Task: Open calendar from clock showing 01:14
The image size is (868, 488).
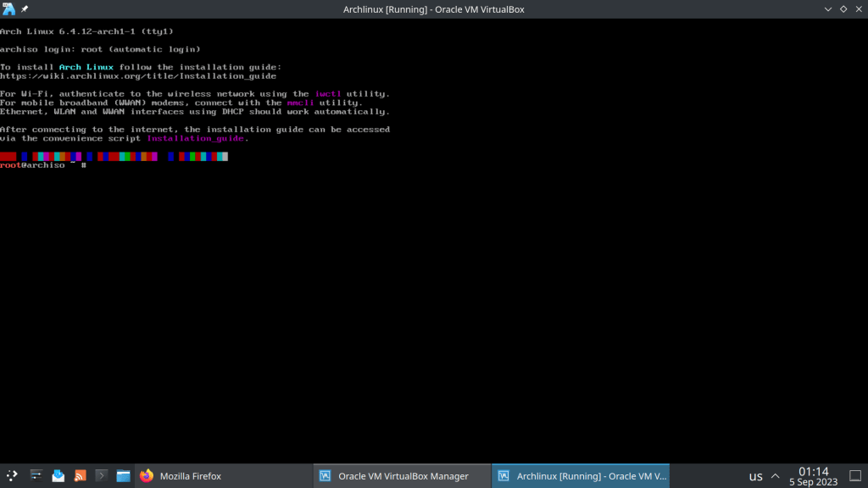Action: [813, 476]
